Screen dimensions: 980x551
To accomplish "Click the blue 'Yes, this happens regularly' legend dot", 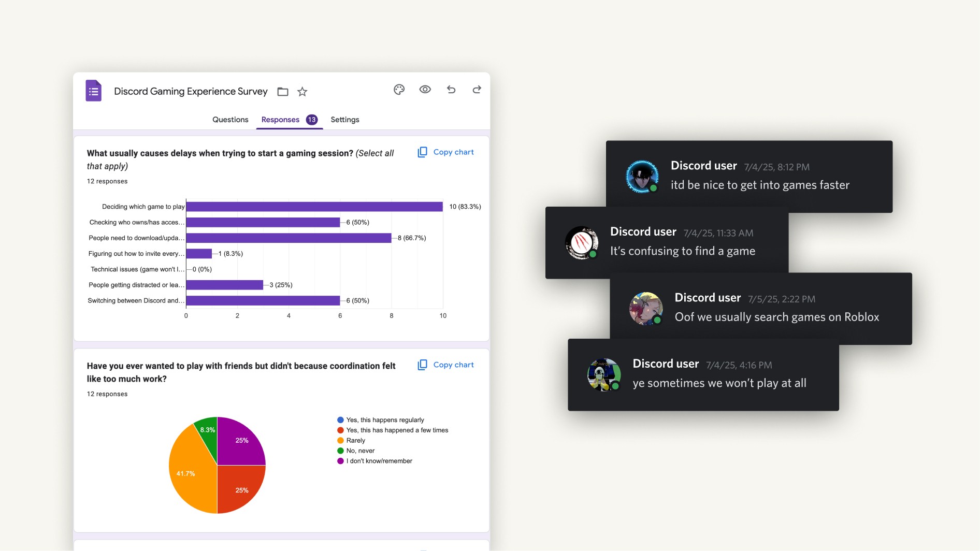I will click(x=340, y=420).
